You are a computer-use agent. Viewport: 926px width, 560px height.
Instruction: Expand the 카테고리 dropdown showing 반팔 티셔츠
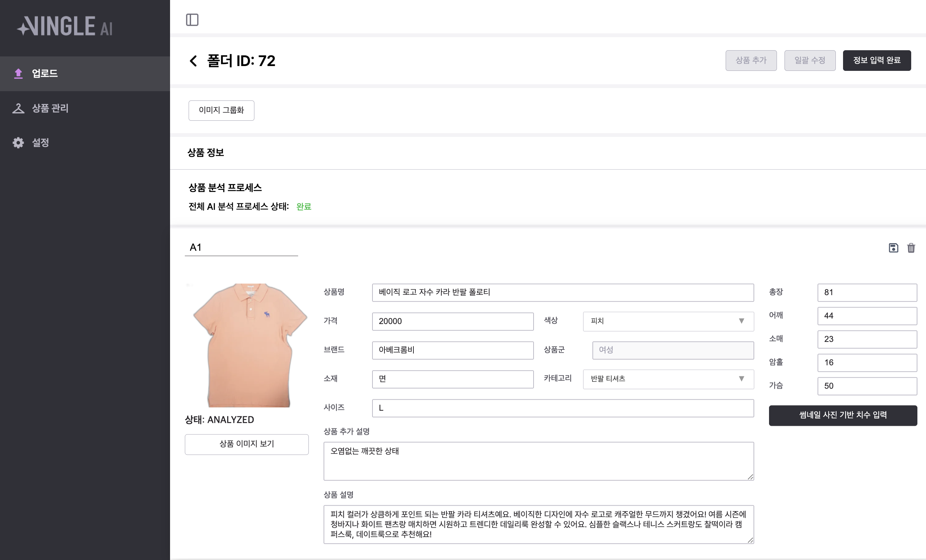point(668,379)
